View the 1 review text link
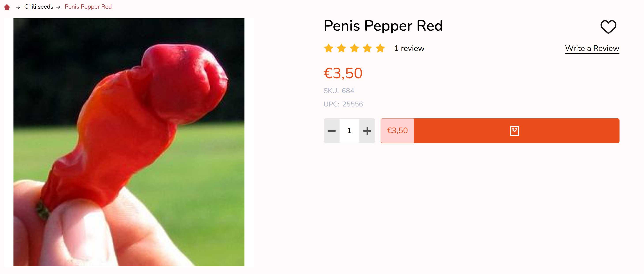Screen dimensions: 644x274 tap(409, 48)
